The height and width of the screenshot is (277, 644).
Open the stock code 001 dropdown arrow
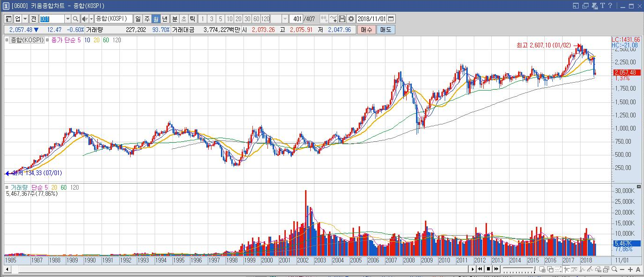pos(67,19)
